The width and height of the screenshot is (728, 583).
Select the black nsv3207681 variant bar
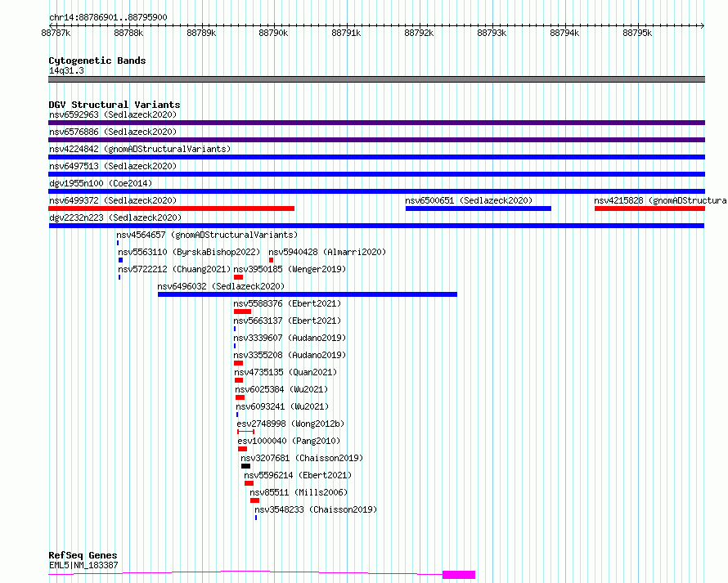245,466
